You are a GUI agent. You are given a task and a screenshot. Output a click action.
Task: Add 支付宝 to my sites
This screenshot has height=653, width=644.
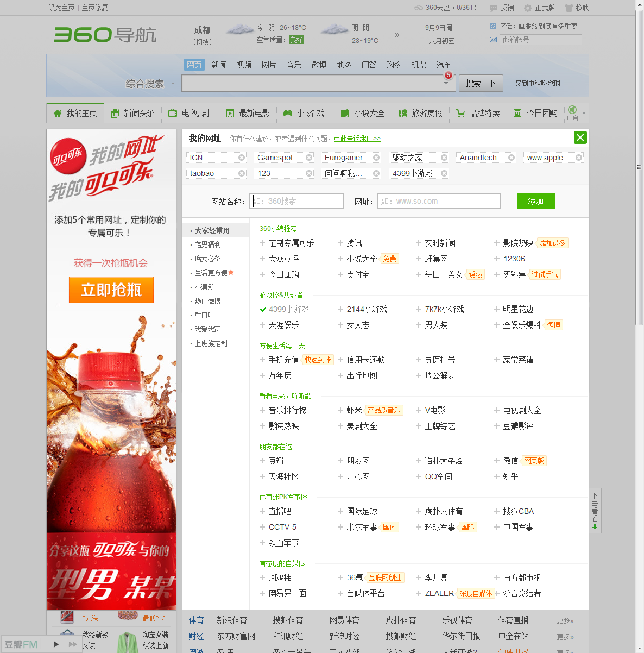(x=340, y=275)
